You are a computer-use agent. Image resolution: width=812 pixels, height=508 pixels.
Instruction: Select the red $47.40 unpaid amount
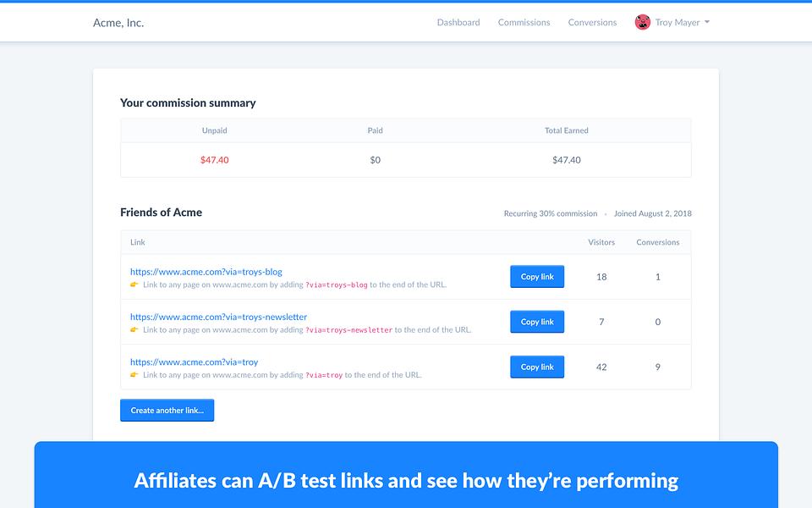[x=214, y=160]
